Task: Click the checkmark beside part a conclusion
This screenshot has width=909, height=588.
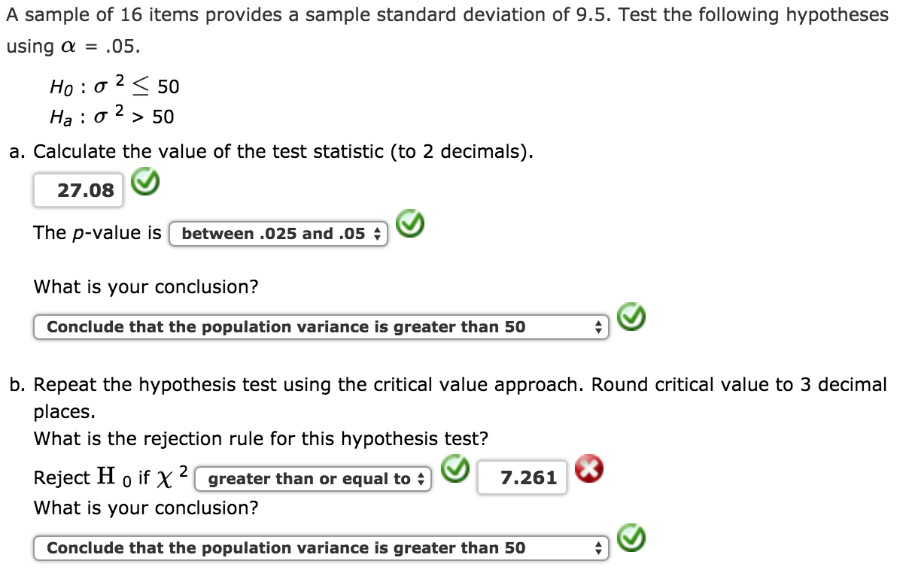Action: click(x=632, y=318)
